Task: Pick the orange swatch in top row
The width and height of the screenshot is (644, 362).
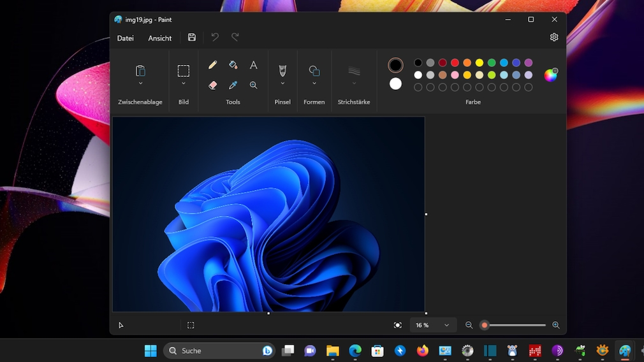Action: pos(467,63)
